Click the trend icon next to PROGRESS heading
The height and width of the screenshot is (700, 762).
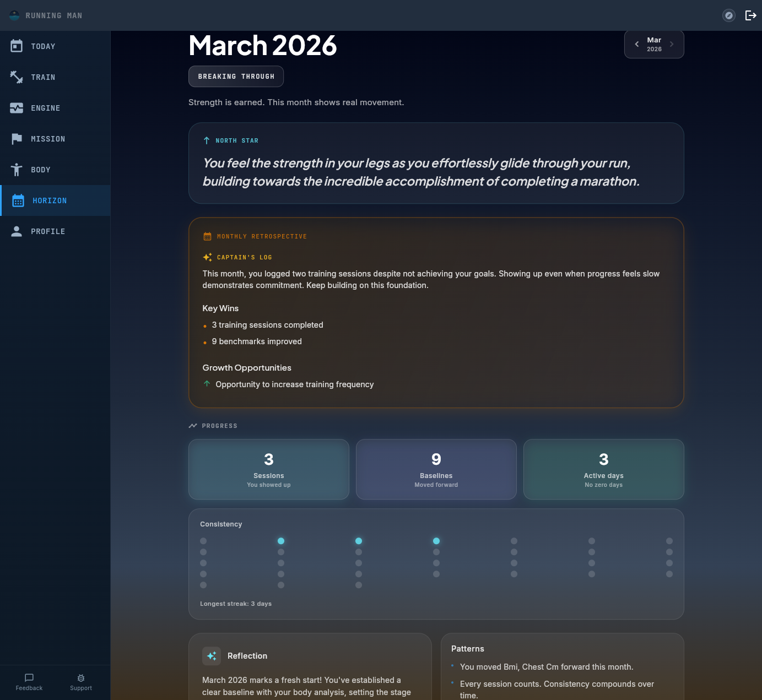point(193,425)
